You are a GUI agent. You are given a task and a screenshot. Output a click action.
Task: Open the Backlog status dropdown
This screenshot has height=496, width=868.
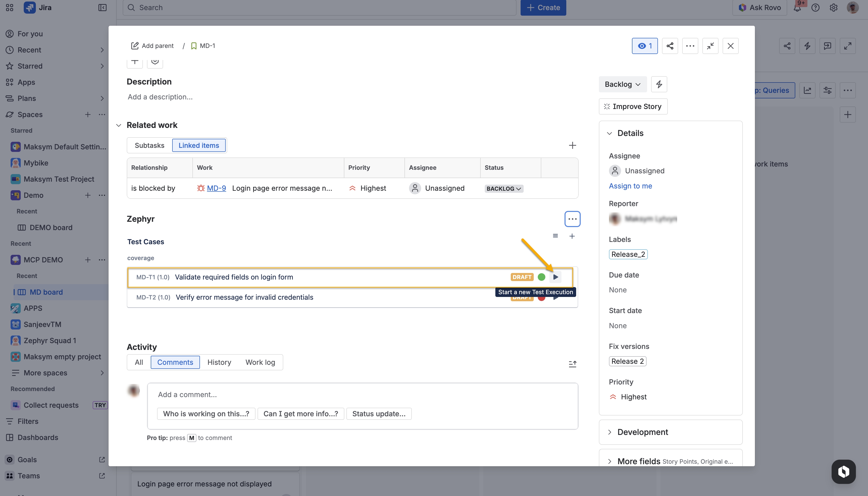click(622, 84)
